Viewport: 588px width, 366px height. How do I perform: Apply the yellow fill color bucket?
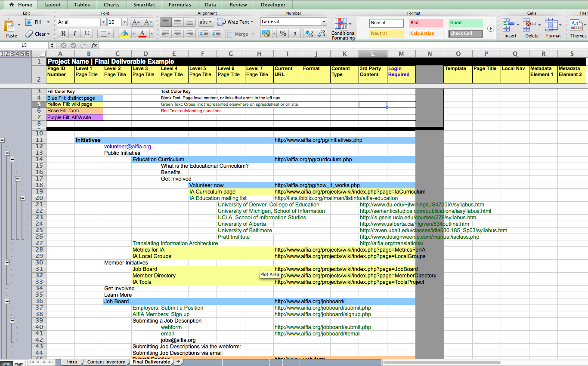pyautogui.click(x=125, y=34)
